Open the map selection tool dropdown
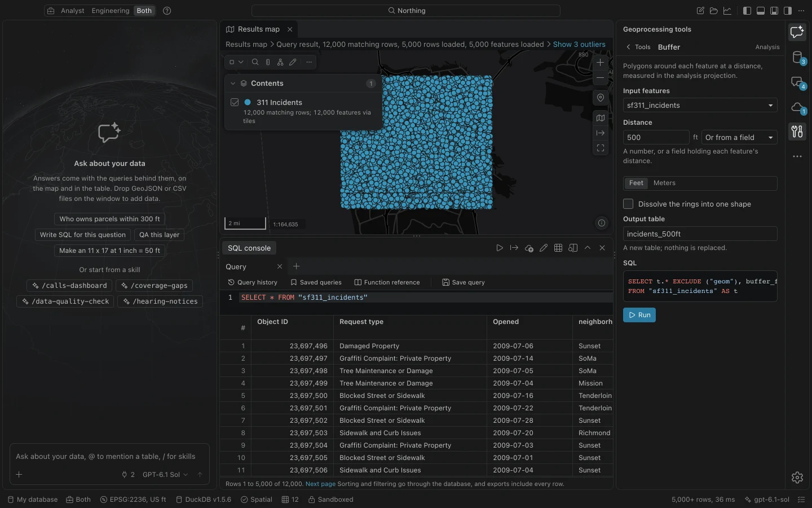This screenshot has width=812, height=508. pos(236,62)
